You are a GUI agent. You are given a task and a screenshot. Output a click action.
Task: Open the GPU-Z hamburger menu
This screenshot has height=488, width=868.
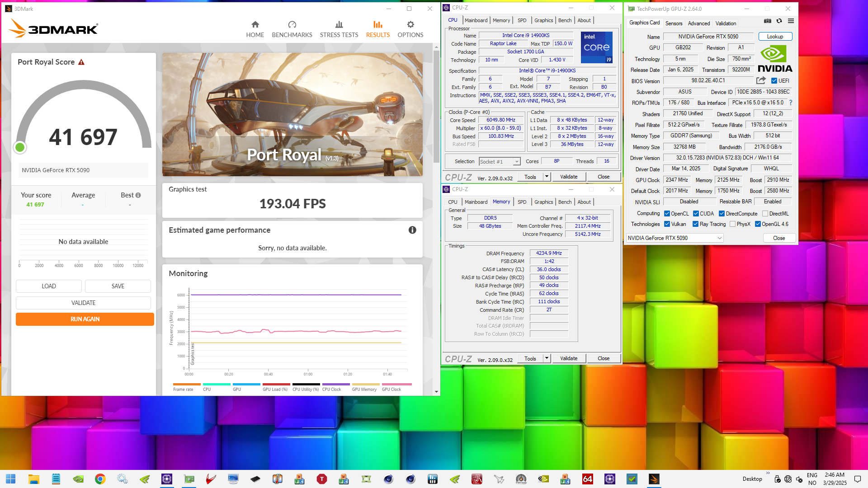(791, 21)
